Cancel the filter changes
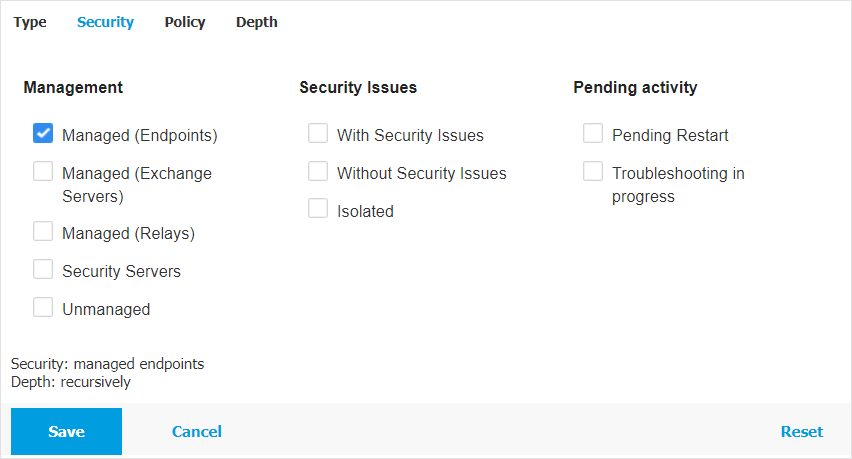Image resolution: width=852 pixels, height=459 pixels. [197, 432]
